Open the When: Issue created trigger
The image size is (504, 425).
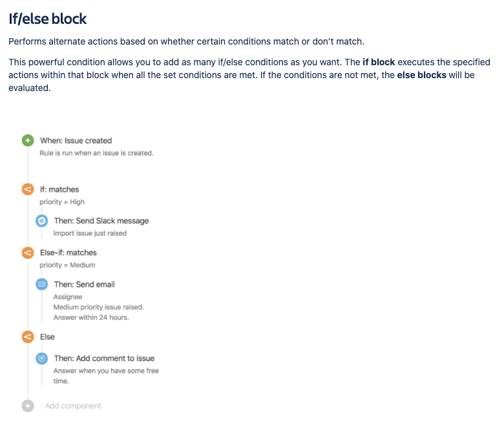76,141
